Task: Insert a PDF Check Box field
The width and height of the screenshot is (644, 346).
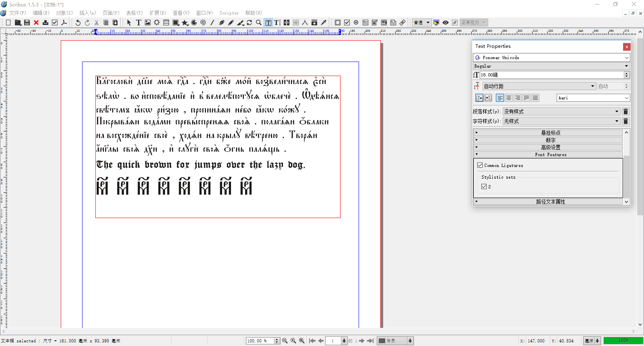Action: [347, 23]
